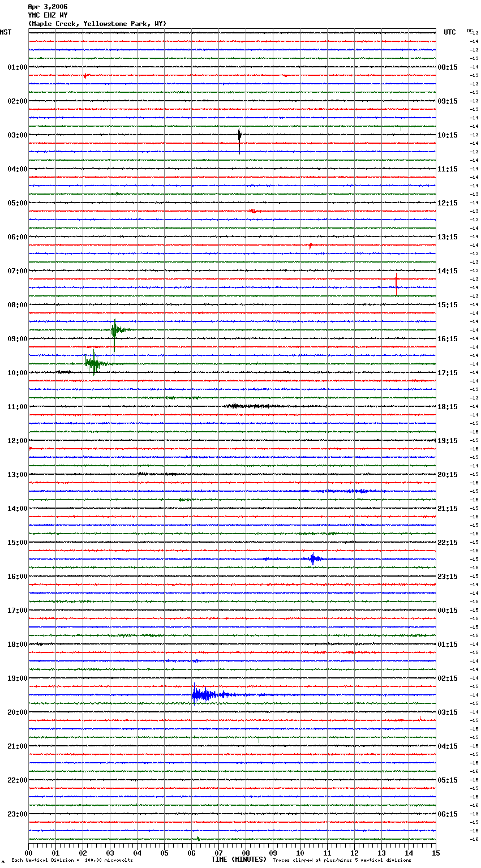Viewport: 481px width, 868px height.
Task: Click the 09:00 MST time label
Action: tap(17, 339)
